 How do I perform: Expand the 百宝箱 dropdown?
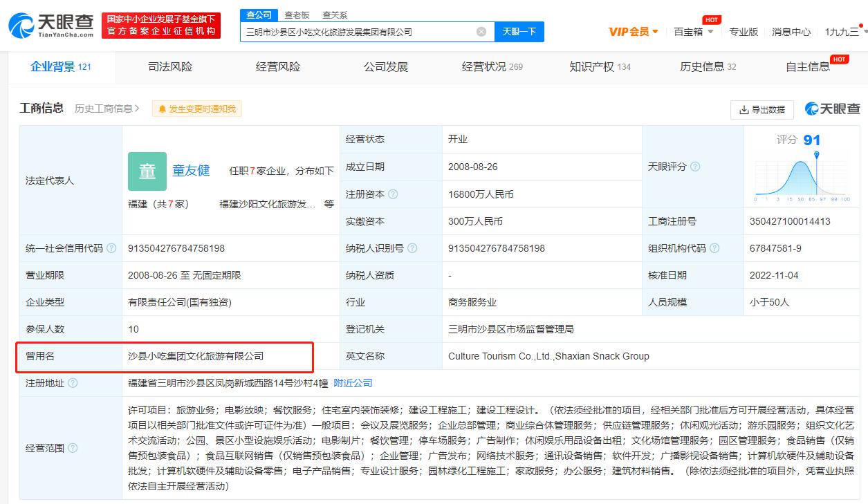coord(694,32)
